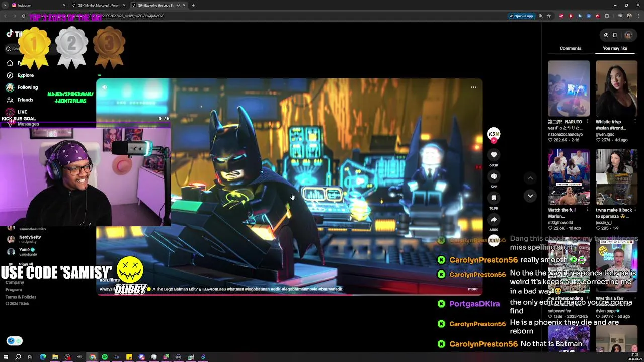Click the Program footer link
Image resolution: width=644 pixels, height=362 pixels.
(x=14, y=290)
